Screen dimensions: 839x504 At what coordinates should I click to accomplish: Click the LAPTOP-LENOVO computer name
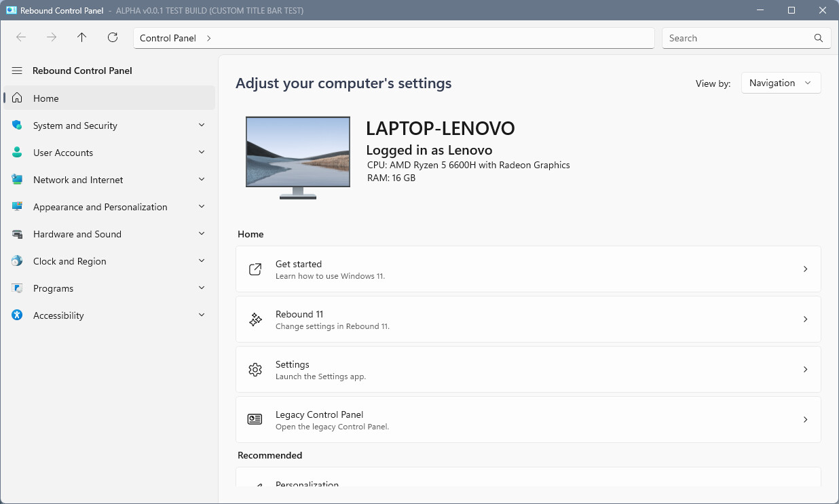(441, 128)
